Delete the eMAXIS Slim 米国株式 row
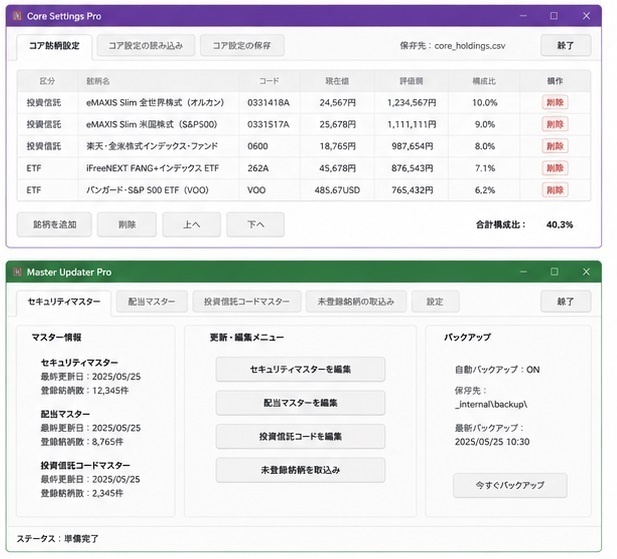The width and height of the screenshot is (617, 559). coord(555,124)
